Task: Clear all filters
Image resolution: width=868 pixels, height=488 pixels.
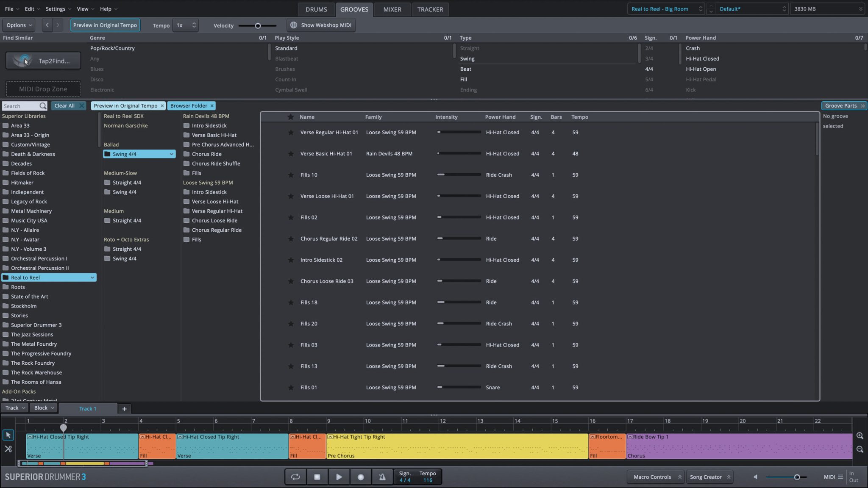Action: [68, 106]
